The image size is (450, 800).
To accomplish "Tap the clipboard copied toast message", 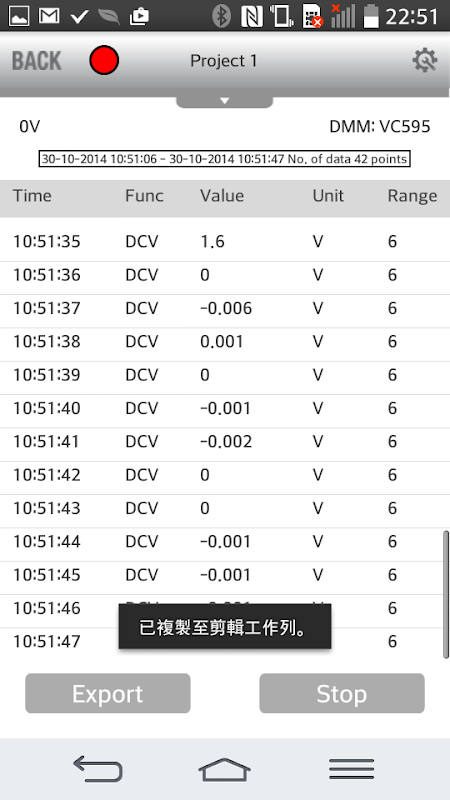I will click(x=225, y=627).
